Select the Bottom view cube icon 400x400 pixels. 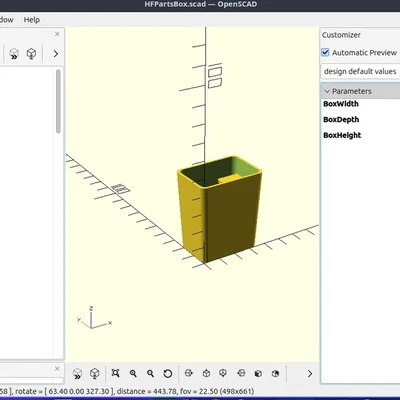[x=223, y=373]
